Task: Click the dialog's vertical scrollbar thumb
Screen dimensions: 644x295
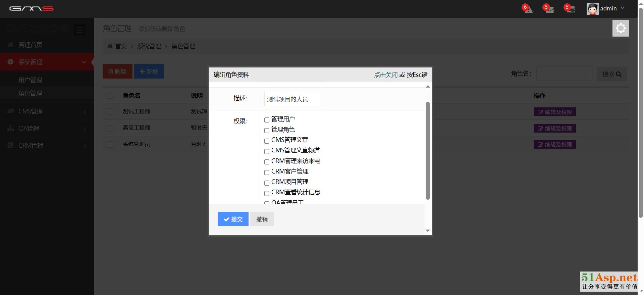Action: pyautogui.click(x=428, y=151)
